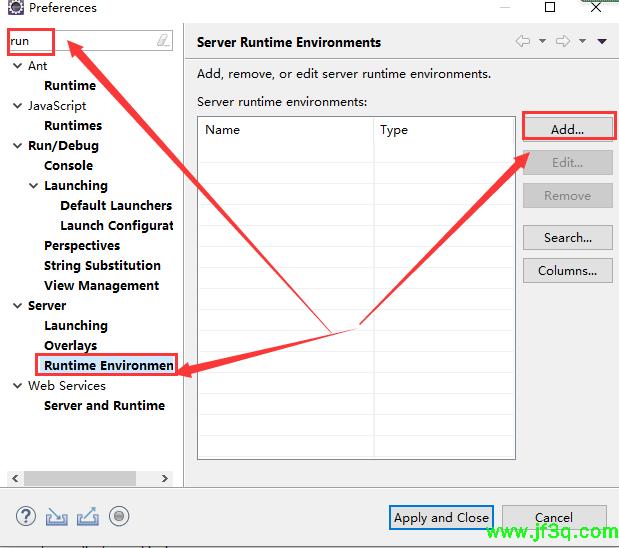Click the Export preferences icon
This screenshot has width=619, height=548.
(x=87, y=516)
